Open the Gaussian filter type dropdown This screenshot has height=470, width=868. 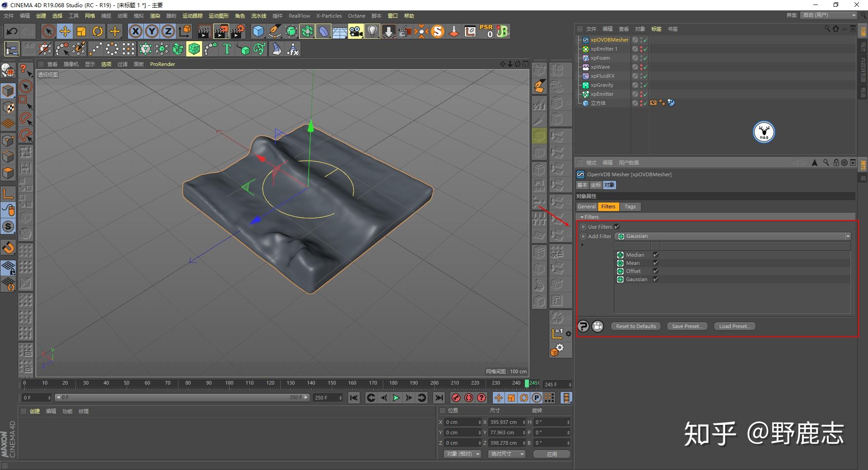pyautogui.click(x=847, y=236)
